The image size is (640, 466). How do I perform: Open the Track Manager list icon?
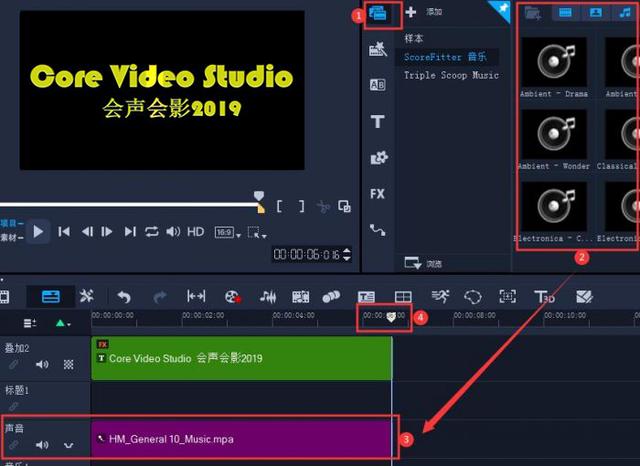pos(30,324)
